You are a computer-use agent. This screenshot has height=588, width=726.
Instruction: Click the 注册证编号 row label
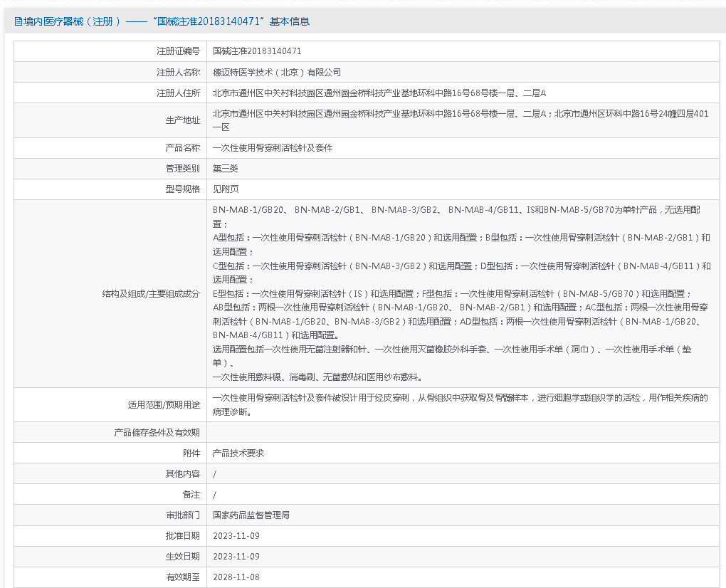(x=178, y=51)
